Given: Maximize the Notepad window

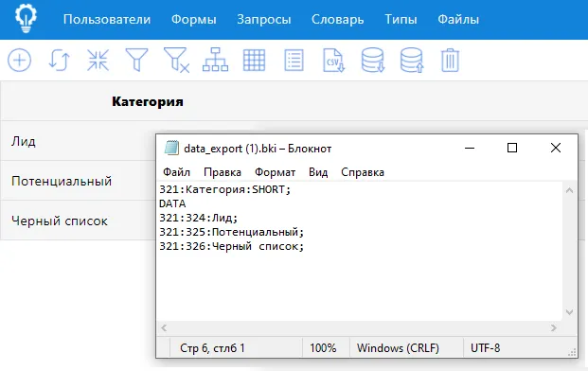Looking at the screenshot, I should click(x=512, y=148).
